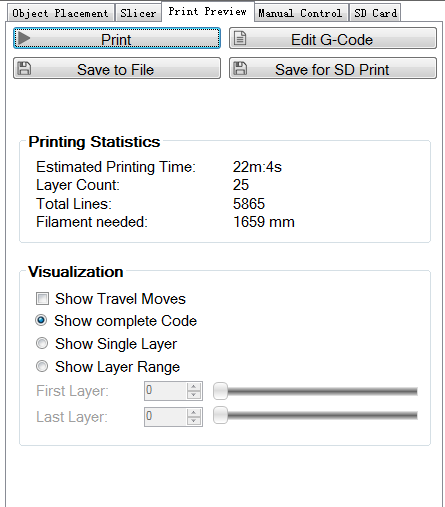The height and width of the screenshot is (507, 445).
Task: Click the Visualization group heading
Action: point(76,272)
